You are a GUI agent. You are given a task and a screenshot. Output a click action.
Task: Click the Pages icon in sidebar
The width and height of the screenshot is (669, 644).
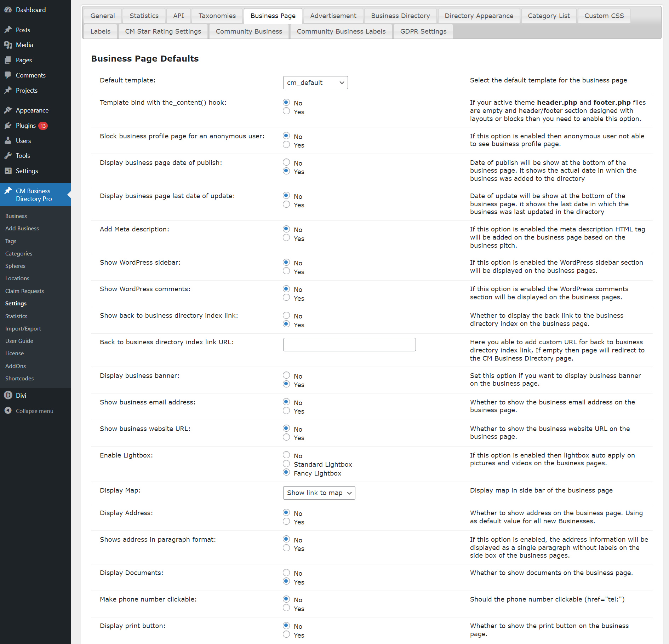tap(8, 60)
